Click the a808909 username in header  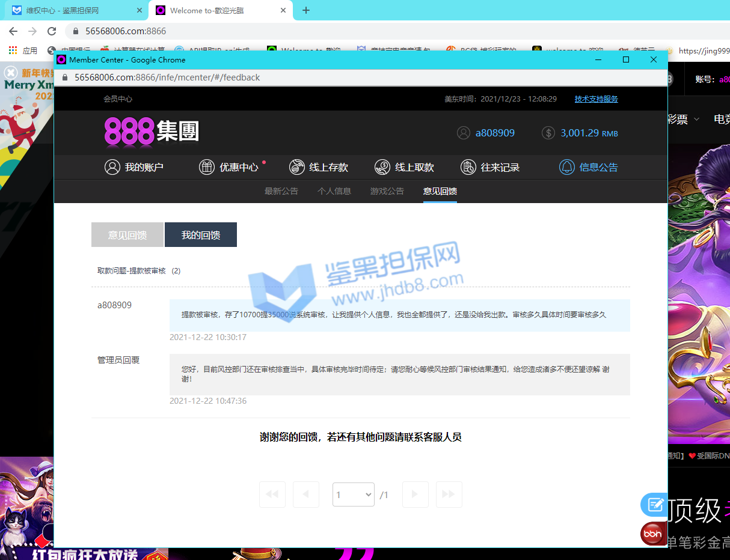tap(495, 133)
